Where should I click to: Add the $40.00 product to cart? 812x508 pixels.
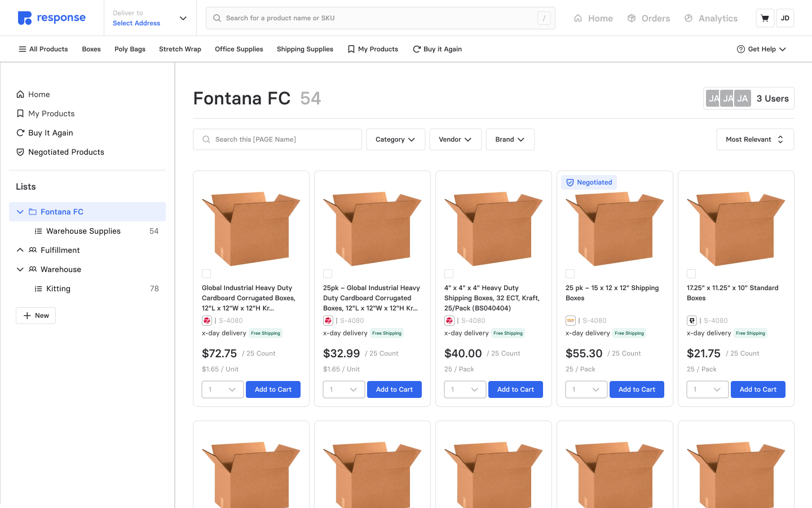[x=515, y=389]
